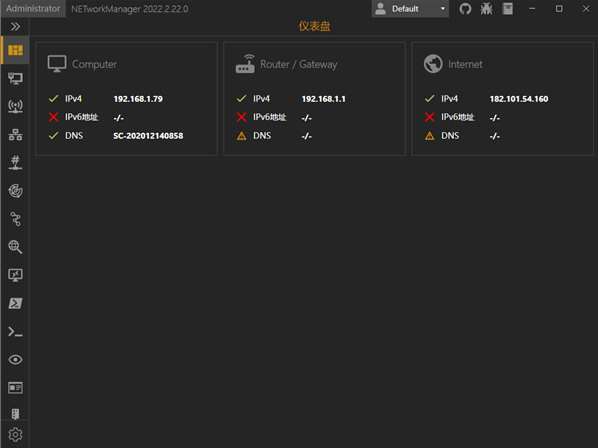Image resolution: width=598 pixels, height=448 pixels.
Task: Open the Default profile dropdown
Action: [410, 9]
